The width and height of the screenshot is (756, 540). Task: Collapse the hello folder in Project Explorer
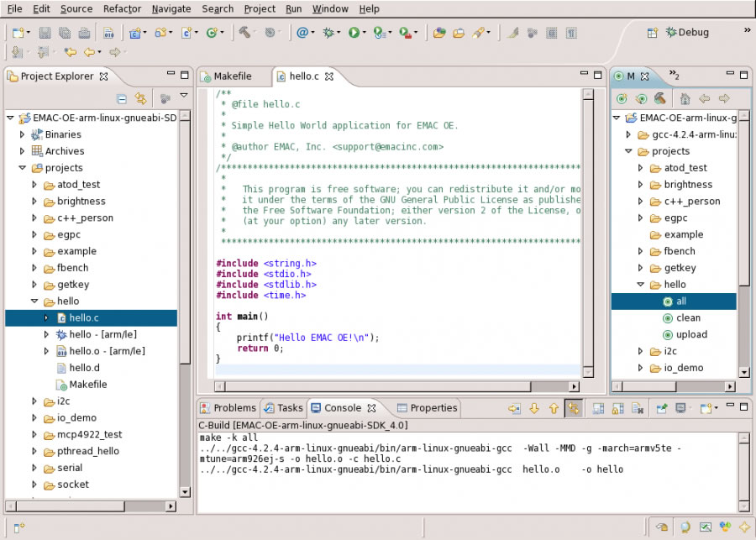coord(34,301)
